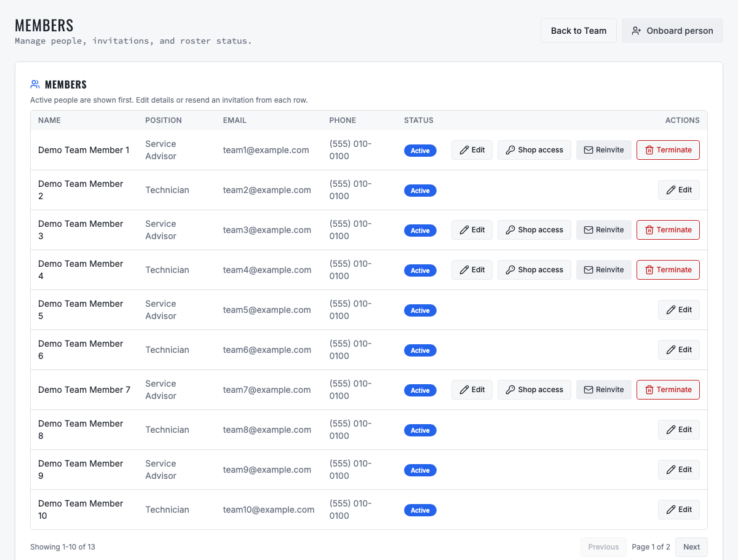Select email team1@example.com
738x560 pixels.
tap(266, 150)
